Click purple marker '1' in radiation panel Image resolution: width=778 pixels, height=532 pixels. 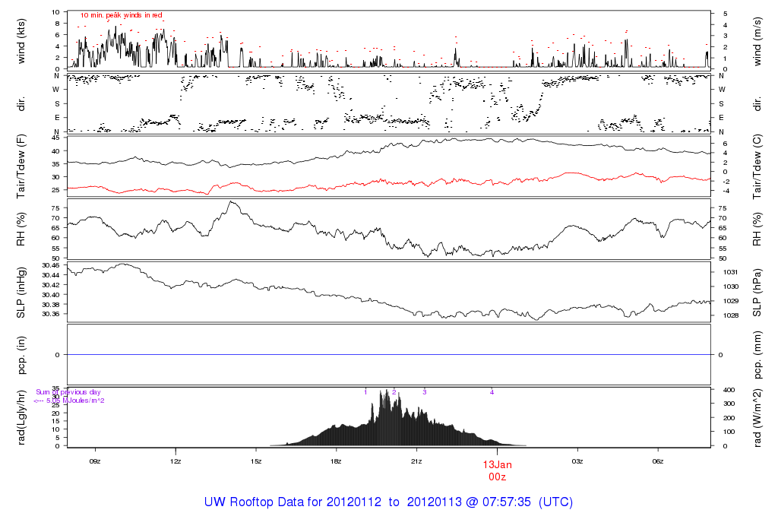pyautogui.click(x=365, y=392)
